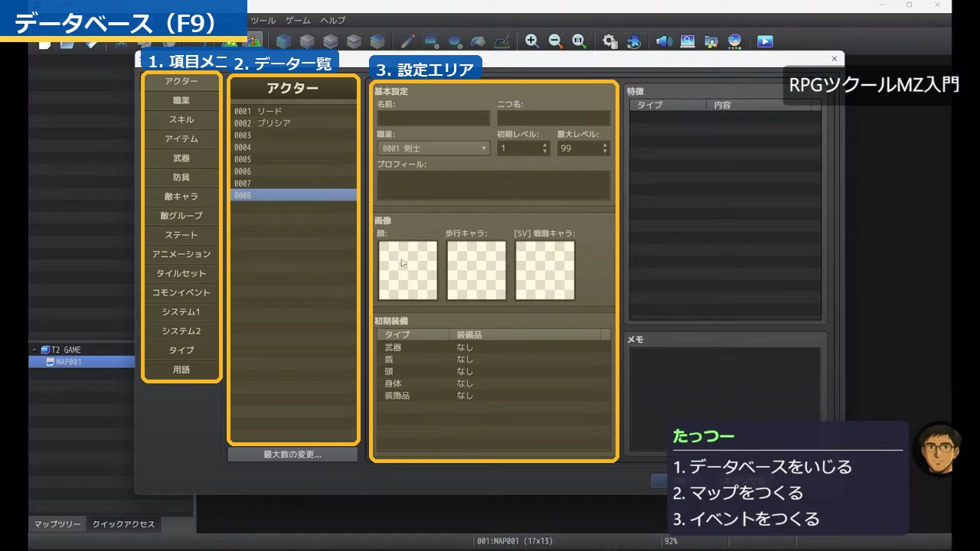The image size is (980, 551).
Task: Select actor 0002 プリシア in list
Action: coord(294,123)
